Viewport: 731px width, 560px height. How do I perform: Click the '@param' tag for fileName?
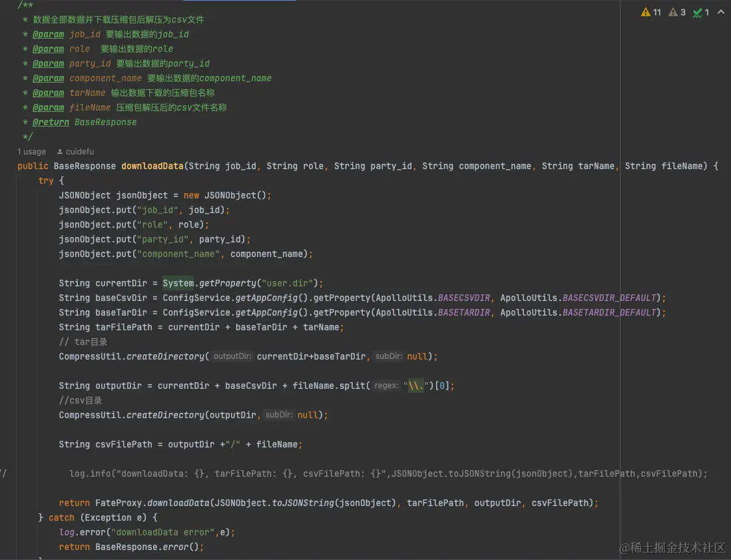(x=49, y=108)
